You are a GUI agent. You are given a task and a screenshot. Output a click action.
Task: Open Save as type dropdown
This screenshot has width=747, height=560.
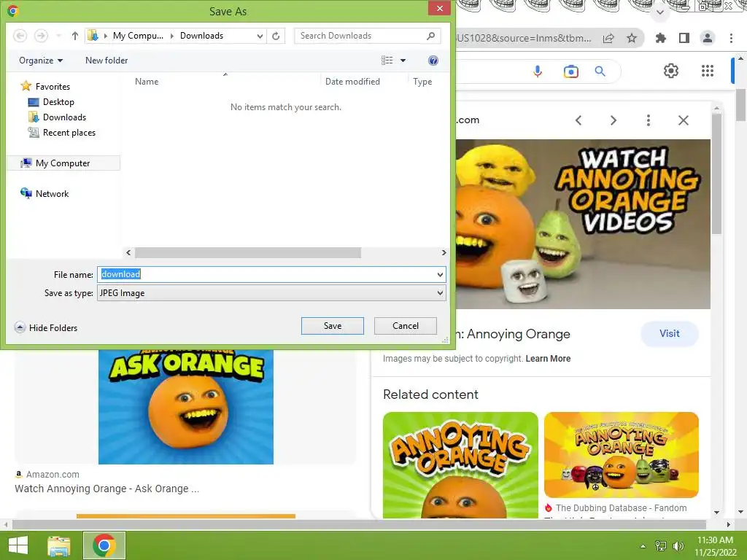[440, 293]
